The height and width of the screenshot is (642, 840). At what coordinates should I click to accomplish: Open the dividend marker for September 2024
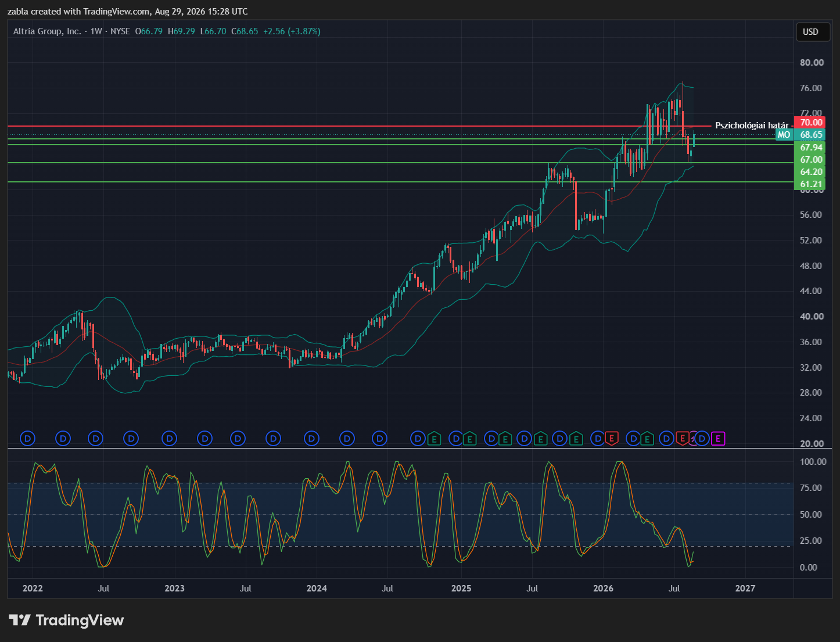[x=418, y=439]
